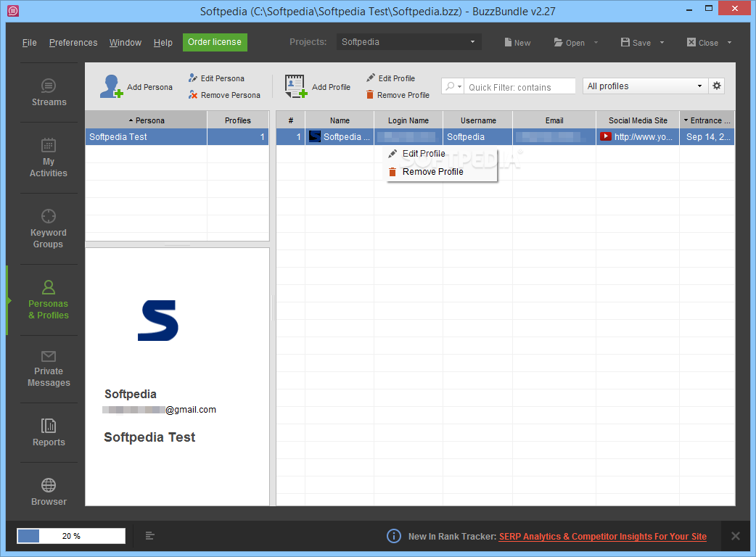Sort by the Email column header
This screenshot has width=756, height=557.
click(x=554, y=120)
